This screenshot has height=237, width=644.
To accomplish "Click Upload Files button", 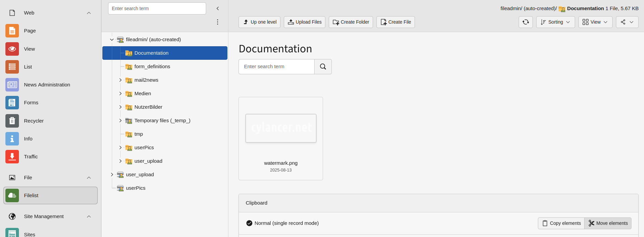I will coord(304,22).
